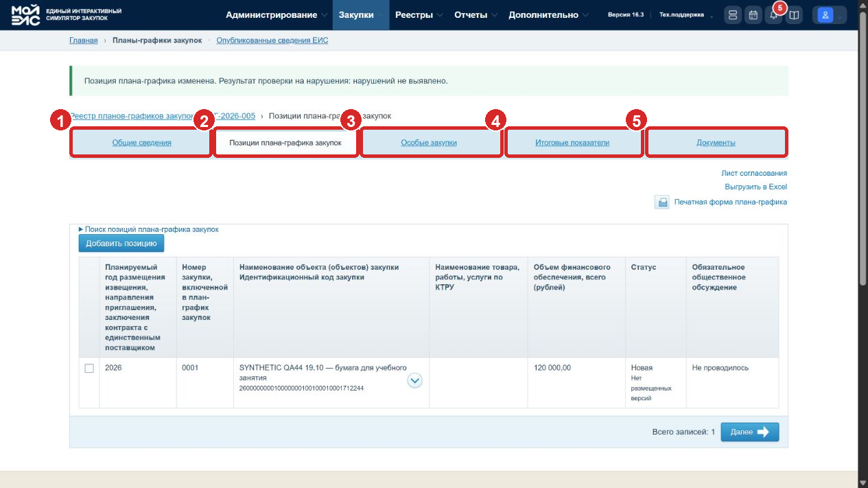The height and width of the screenshot is (488, 868).
Task: Tick the checkbox for the 2026 position row
Action: click(89, 369)
